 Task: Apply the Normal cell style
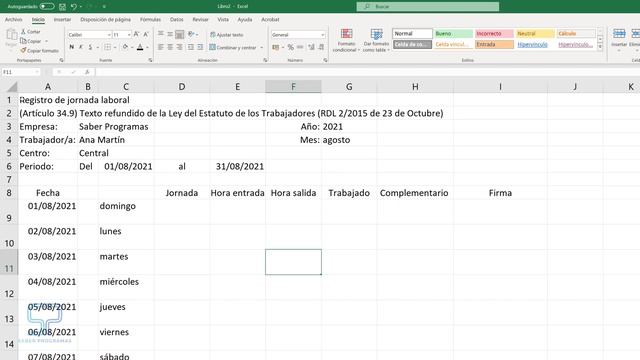coord(413,33)
